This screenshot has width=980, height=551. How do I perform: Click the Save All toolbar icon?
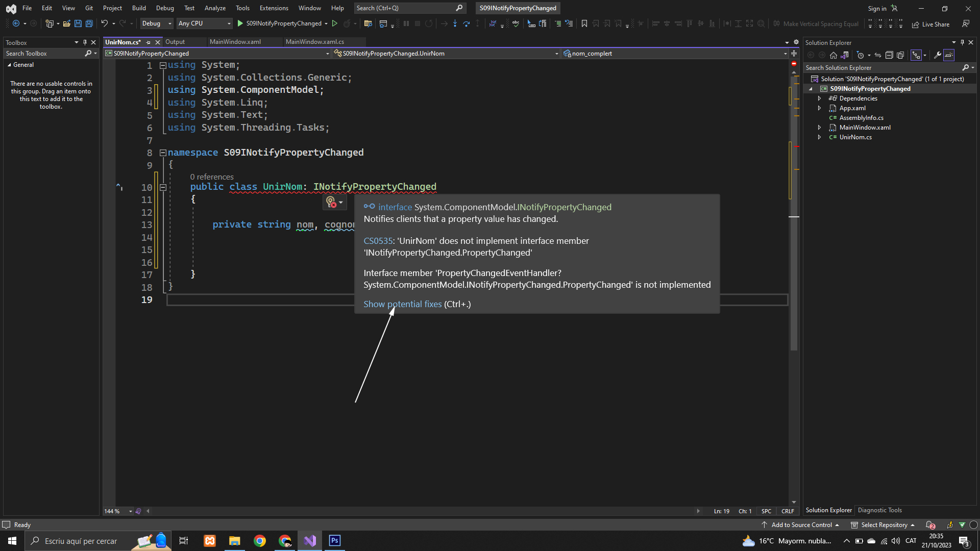tap(89, 23)
